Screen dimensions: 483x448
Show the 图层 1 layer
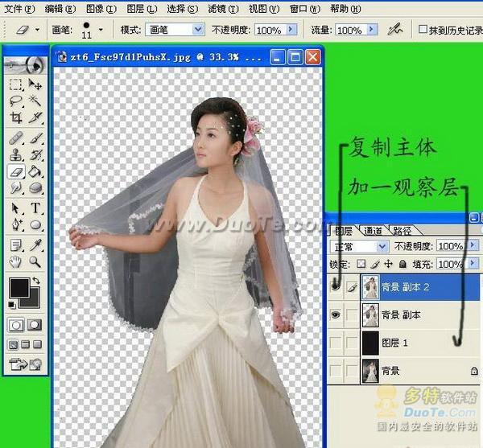coord(335,343)
